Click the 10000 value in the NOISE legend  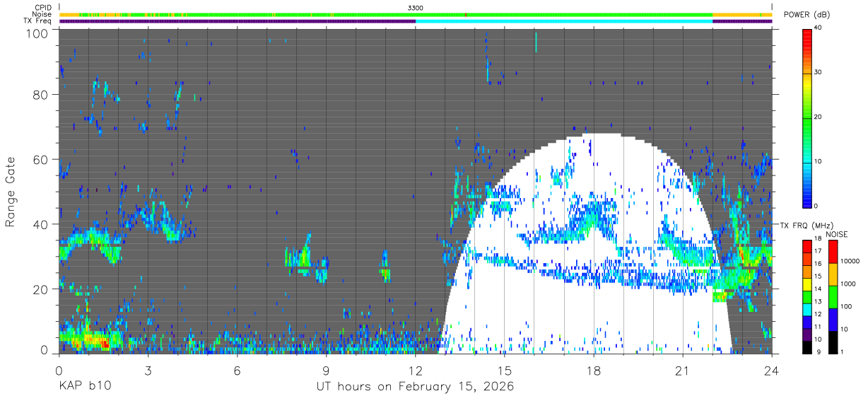pos(850,262)
